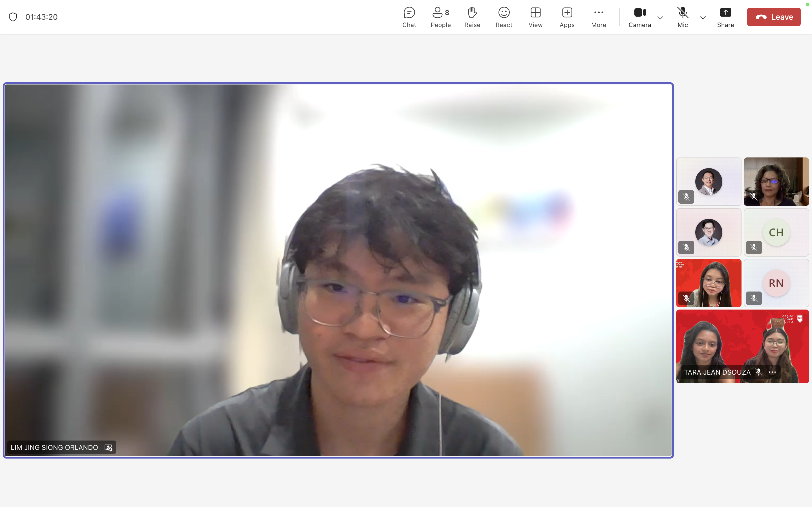This screenshot has width=812, height=507.
Task: Open the View layout options
Action: tap(535, 17)
